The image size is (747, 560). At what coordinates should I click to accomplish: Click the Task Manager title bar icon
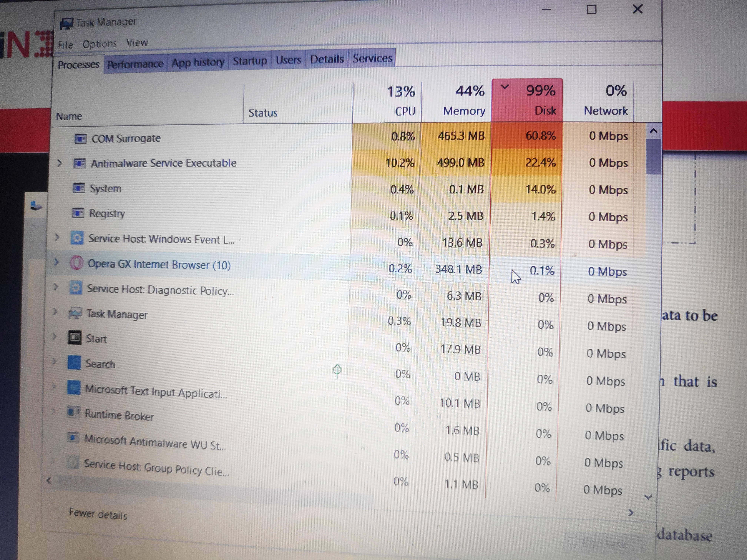[x=67, y=24]
